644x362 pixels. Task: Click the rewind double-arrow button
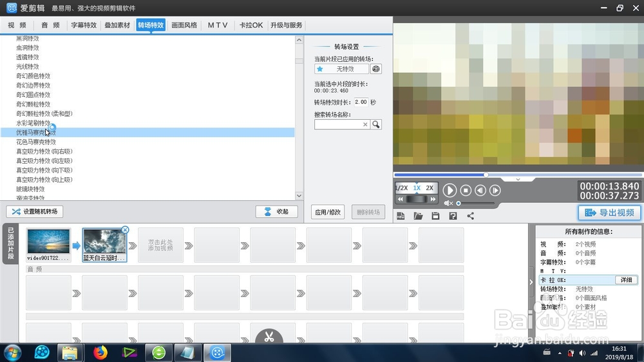click(x=401, y=199)
